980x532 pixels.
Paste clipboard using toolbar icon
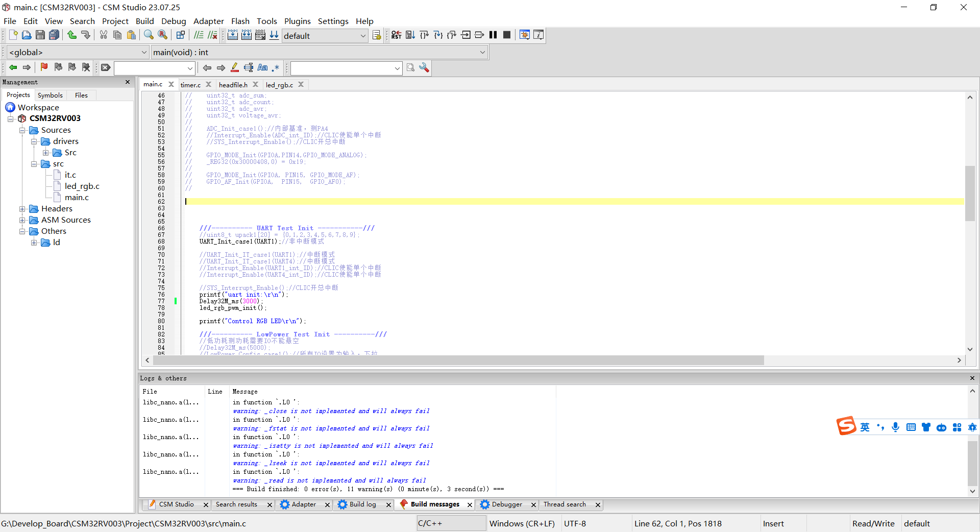[x=131, y=35]
